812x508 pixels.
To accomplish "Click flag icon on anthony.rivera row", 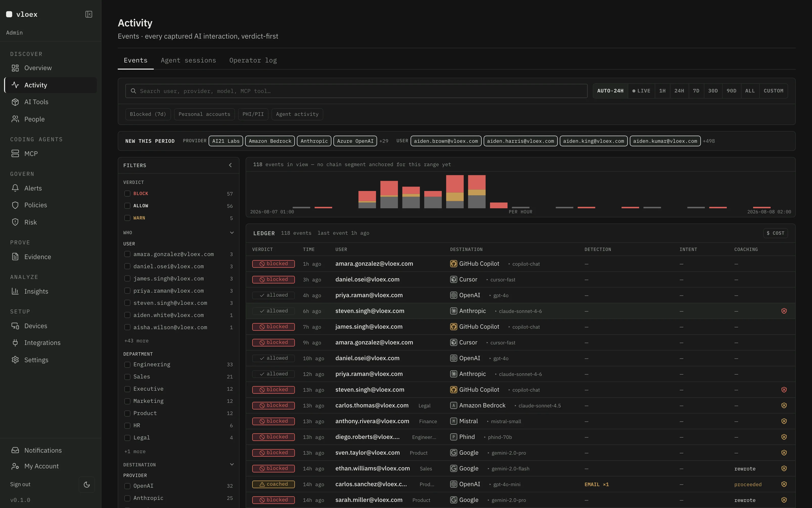I will tap(784, 421).
